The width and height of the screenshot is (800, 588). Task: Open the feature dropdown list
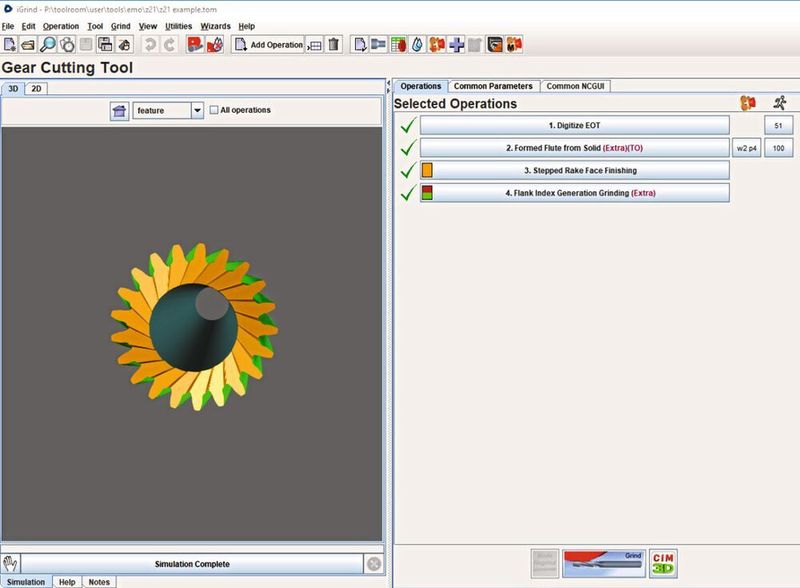coord(197,110)
